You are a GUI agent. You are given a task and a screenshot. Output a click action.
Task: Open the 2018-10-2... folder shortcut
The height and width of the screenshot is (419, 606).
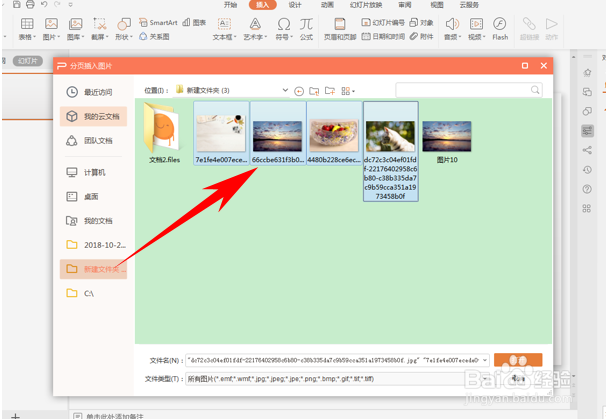pos(93,245)
